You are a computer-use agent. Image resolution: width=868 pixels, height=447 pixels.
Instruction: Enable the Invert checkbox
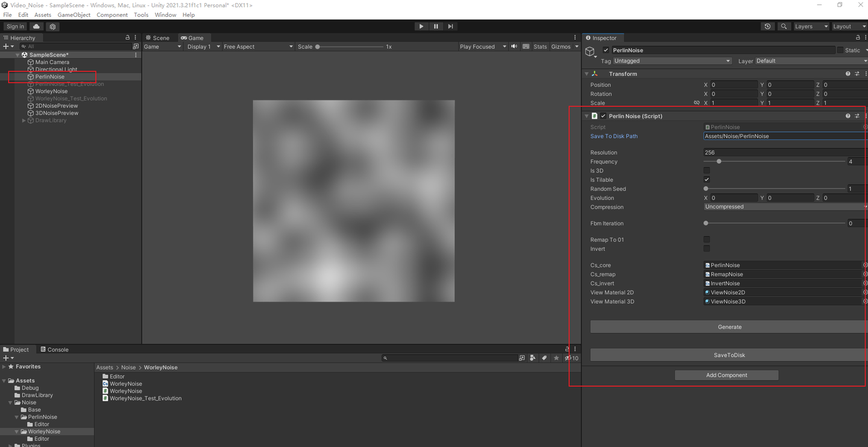[706, 249]
